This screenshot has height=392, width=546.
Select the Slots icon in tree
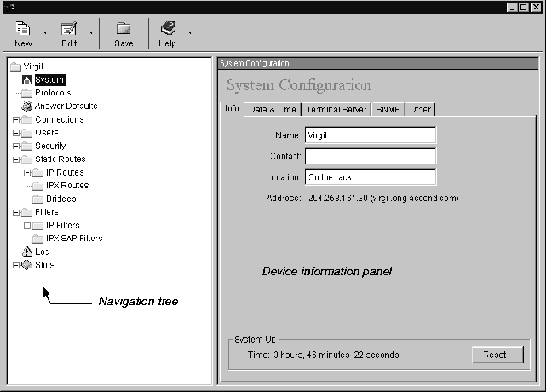coord(26,265)
